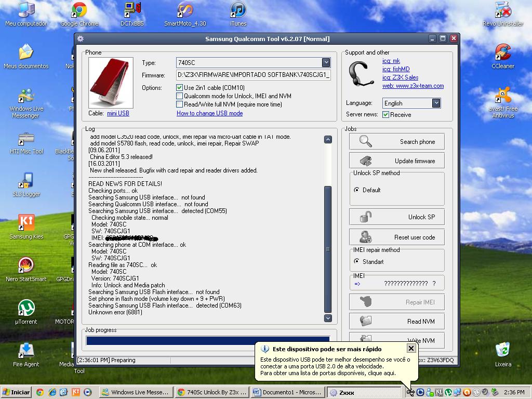Viewport: 532px width, 399px height.
Task: Expand the Language dropdown set to English
Action: tap(436, 103)
